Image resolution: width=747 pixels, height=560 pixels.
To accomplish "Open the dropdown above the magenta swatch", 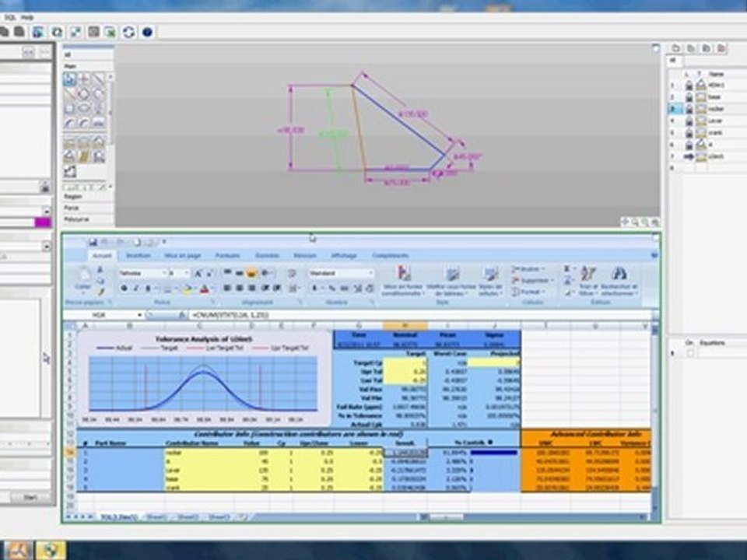I will pyautogui.click(x=46, y=211).
